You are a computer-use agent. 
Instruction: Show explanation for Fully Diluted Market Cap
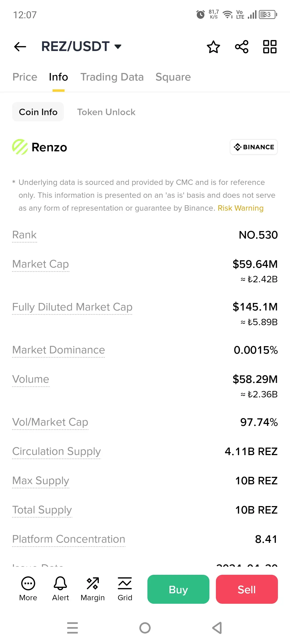coord(72,307)
